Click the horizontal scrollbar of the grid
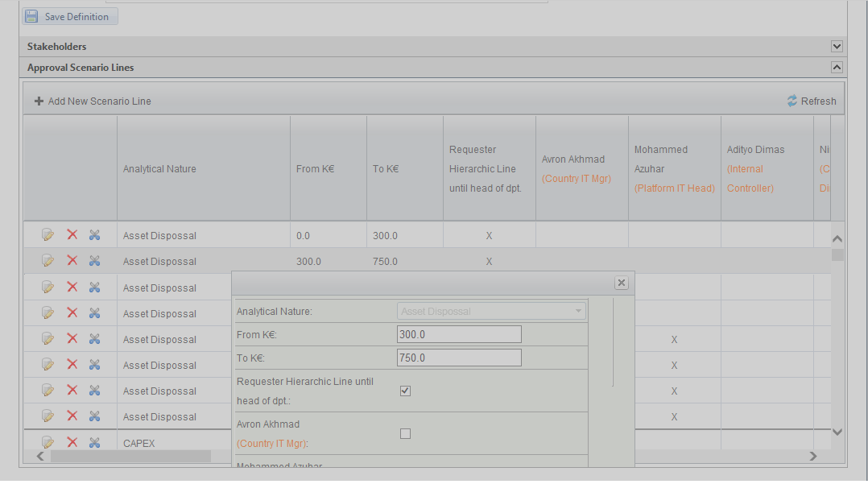The width and height of the screenshot is (868, 484). point(129,457)
